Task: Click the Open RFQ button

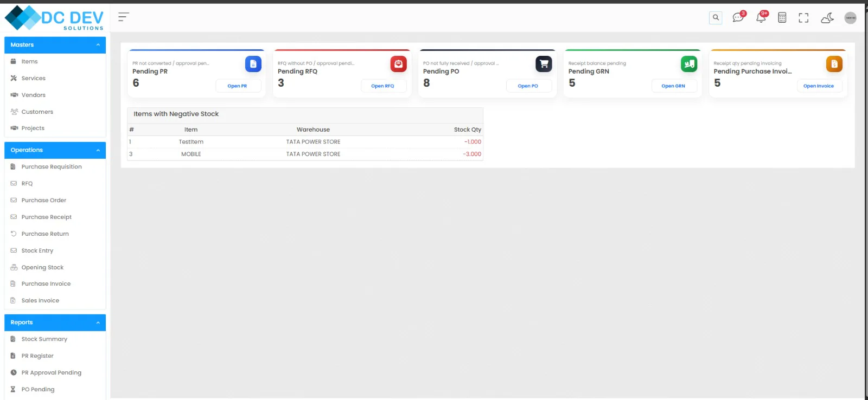Action: 383,86
